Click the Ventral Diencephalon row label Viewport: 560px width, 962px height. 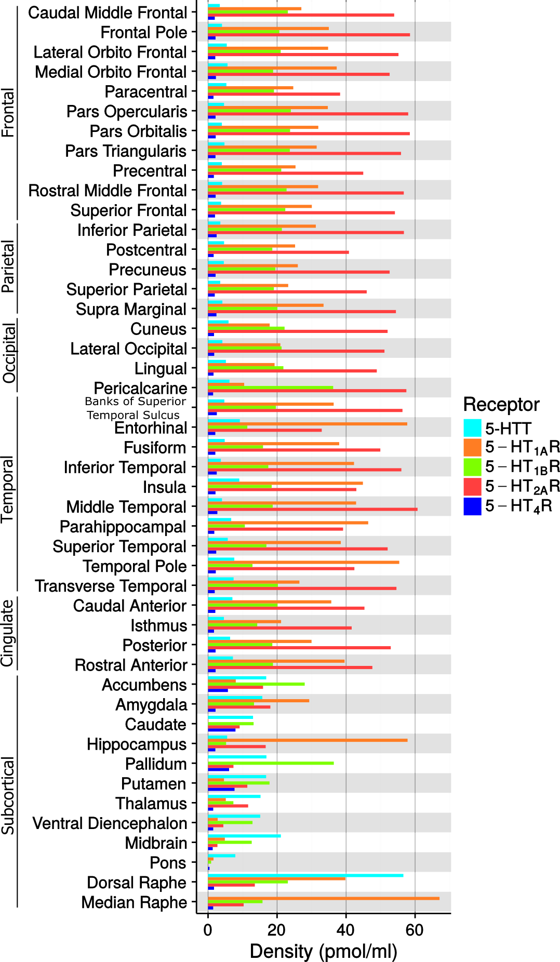coord(110,823)
